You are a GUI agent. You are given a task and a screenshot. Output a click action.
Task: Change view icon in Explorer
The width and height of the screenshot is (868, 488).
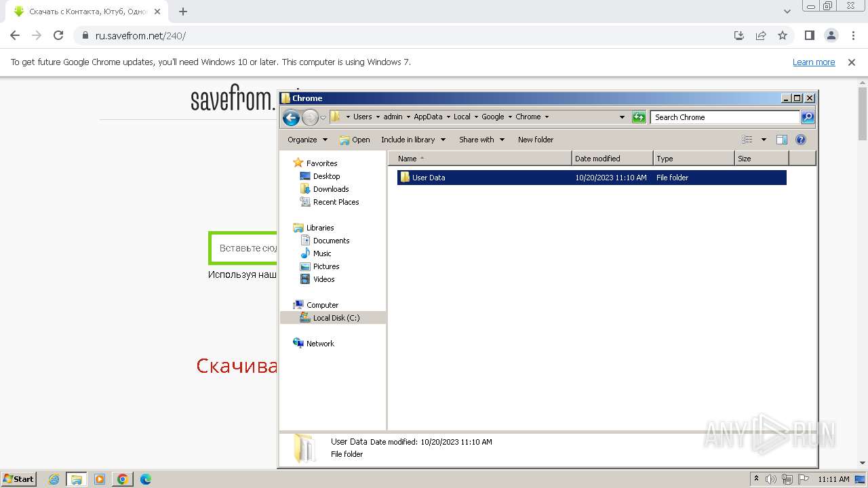[747, 140]
